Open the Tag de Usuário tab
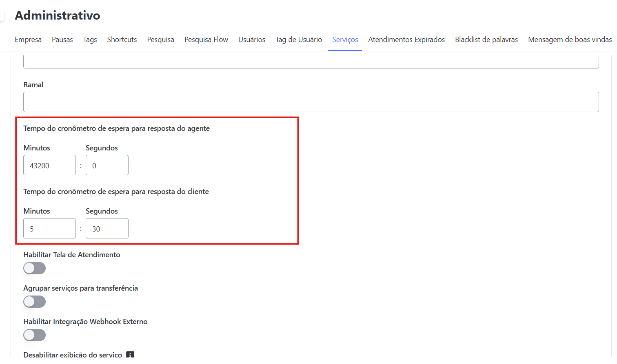 (x=298, y=39)
